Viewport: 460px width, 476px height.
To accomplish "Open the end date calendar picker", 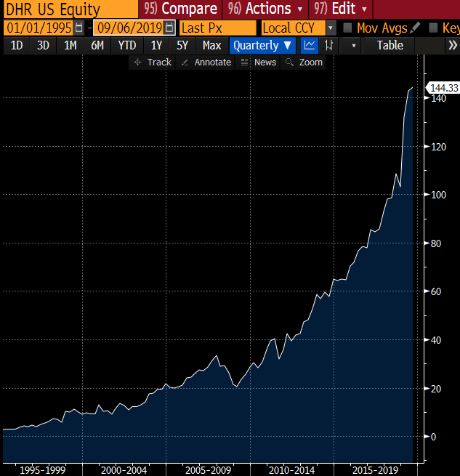I will (x=169, y=28).
